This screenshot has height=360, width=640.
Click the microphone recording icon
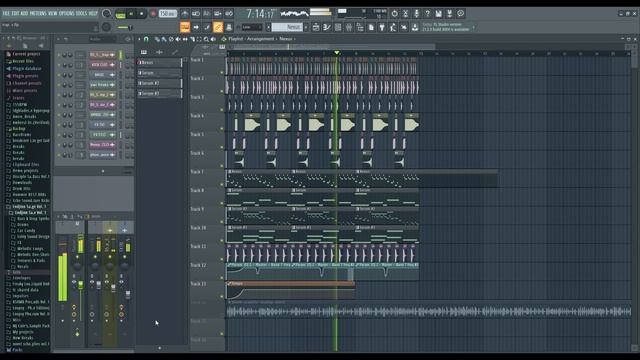416,13
